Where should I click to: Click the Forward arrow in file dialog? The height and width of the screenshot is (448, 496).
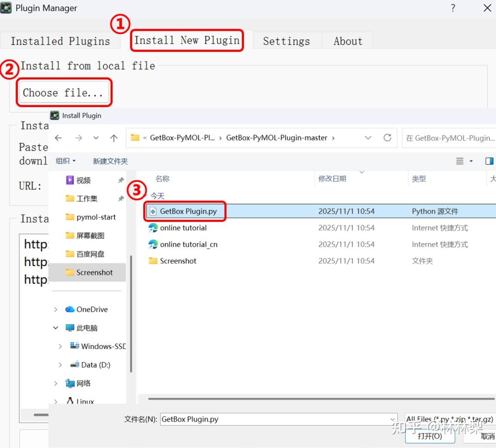point(79,138)
